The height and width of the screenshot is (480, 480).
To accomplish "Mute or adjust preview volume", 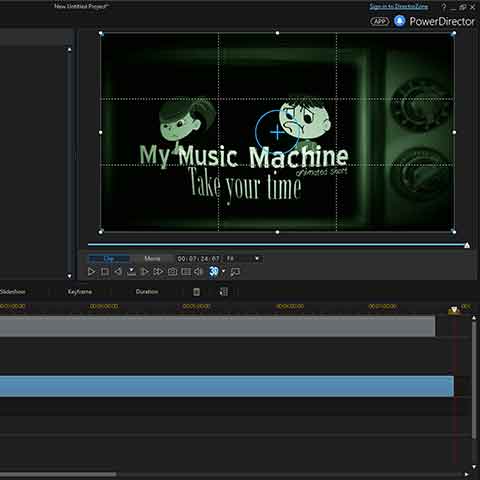I will coord(198,272).
